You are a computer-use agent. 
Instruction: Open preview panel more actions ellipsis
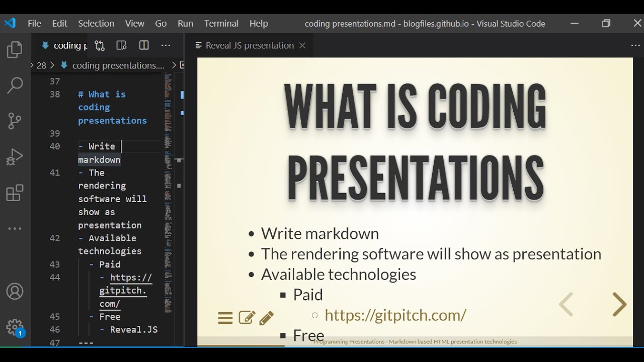(x=635, y=45)
